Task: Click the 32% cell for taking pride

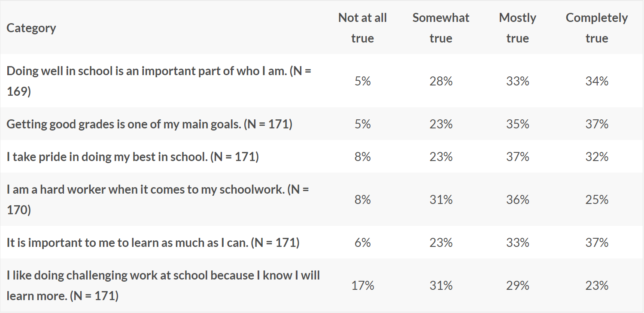Action: coord(597,157)
